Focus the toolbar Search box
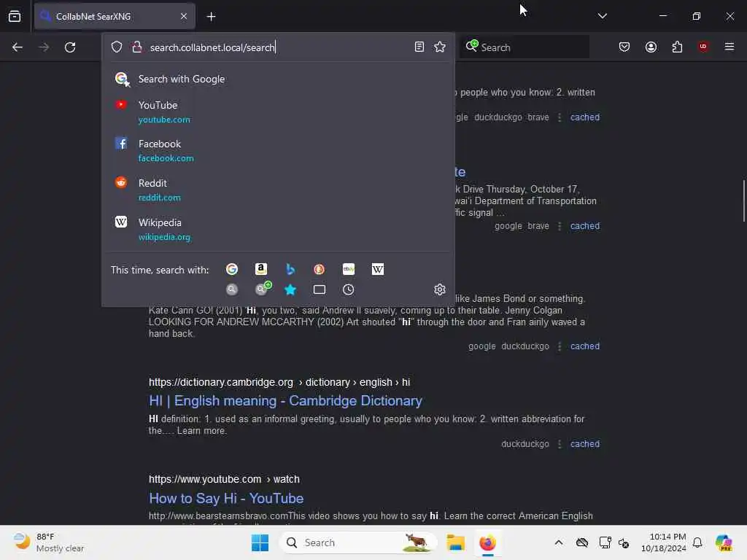The image size is (747, 560). (x=525, y=47)
